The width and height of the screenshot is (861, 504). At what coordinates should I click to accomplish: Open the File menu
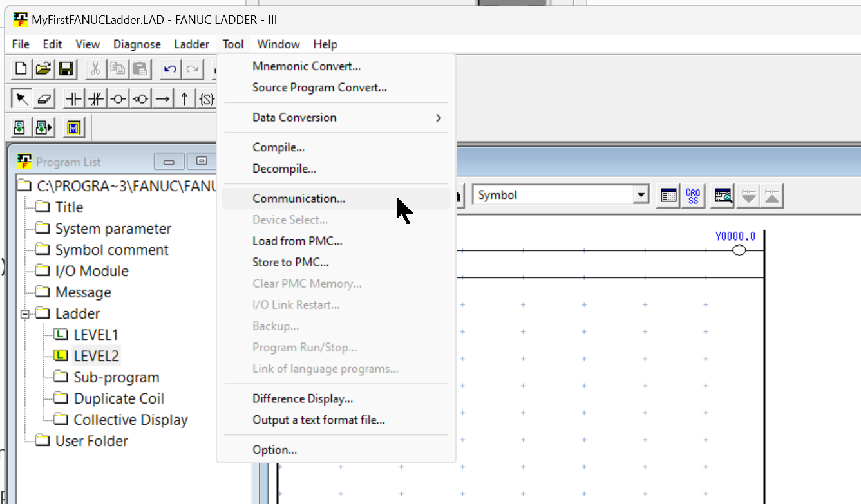[x=21, y=44]
